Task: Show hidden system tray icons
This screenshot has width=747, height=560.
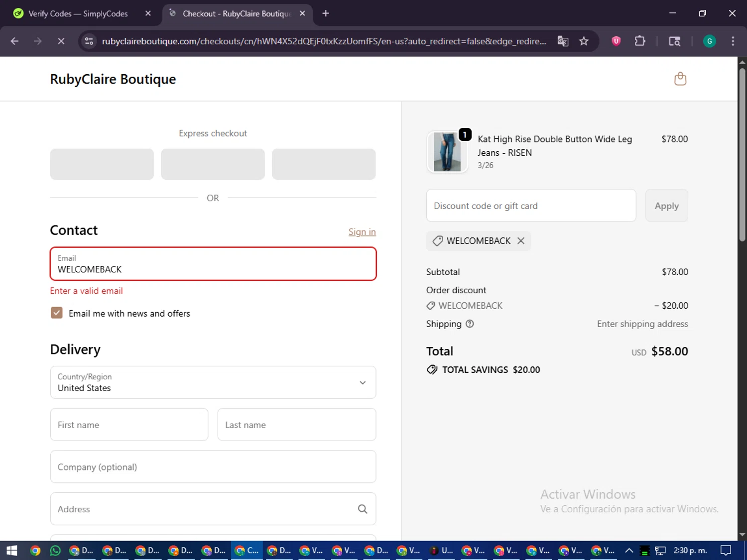Action: click(629, 551)
